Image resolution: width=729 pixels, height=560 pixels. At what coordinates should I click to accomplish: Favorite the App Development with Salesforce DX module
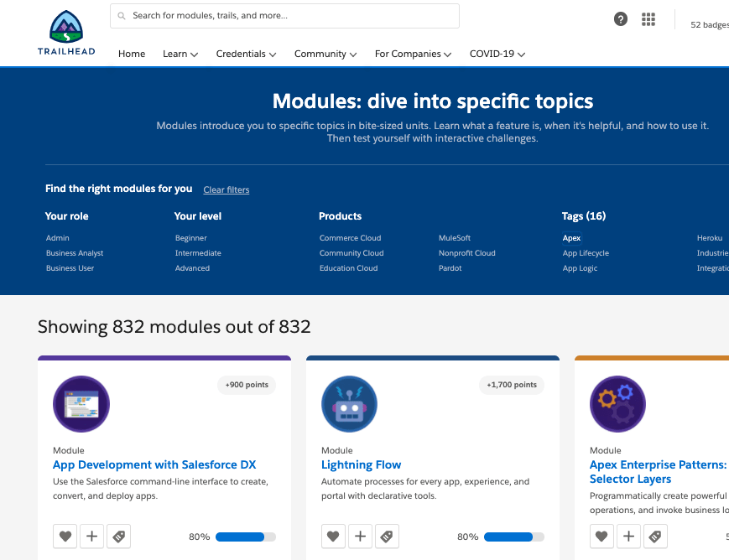(65, 537)
